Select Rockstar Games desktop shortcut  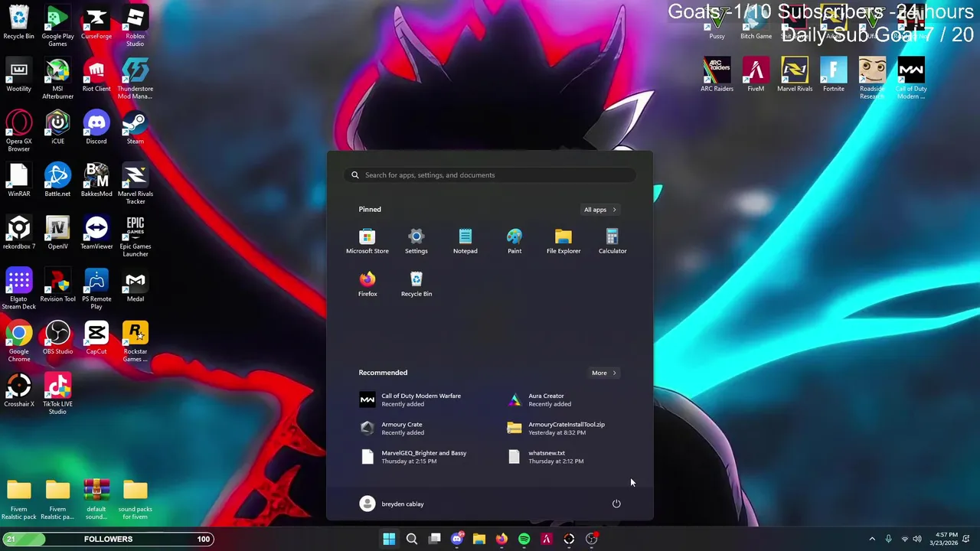click(136, 341)
